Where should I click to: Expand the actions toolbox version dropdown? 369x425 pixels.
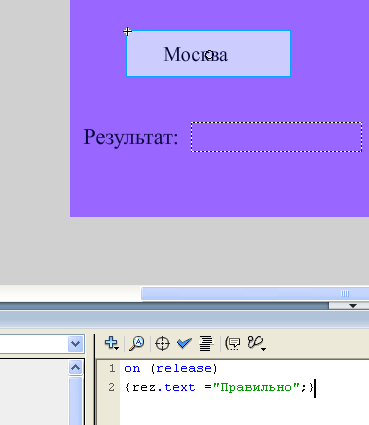tap(76, 344)
